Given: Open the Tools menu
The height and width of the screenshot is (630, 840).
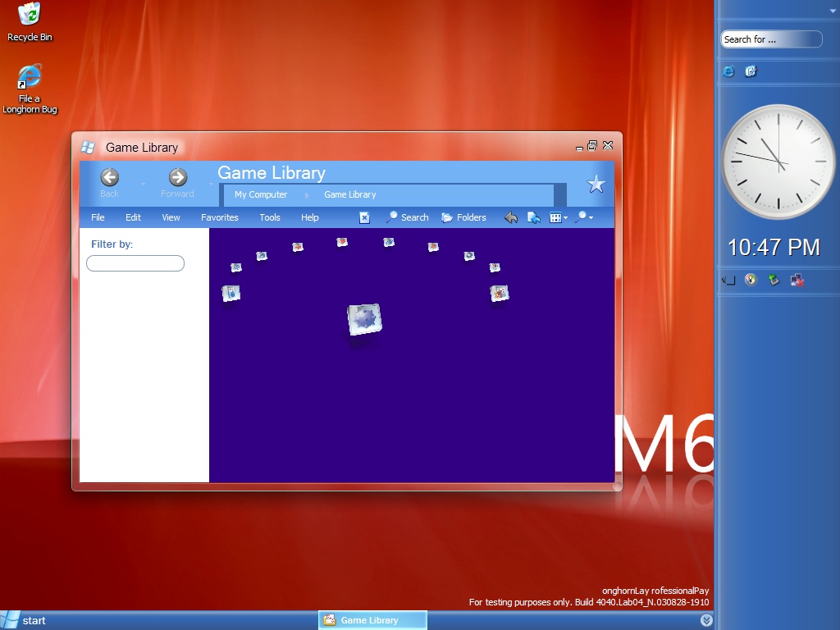Looking at the screenshot, I should pyautogui.click(x=270, y=217).
